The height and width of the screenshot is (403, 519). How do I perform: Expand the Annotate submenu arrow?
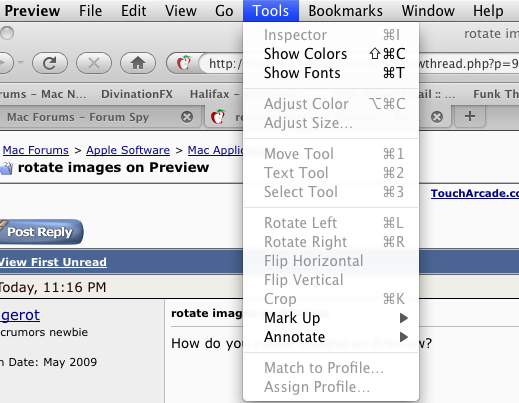coord(404,337)
